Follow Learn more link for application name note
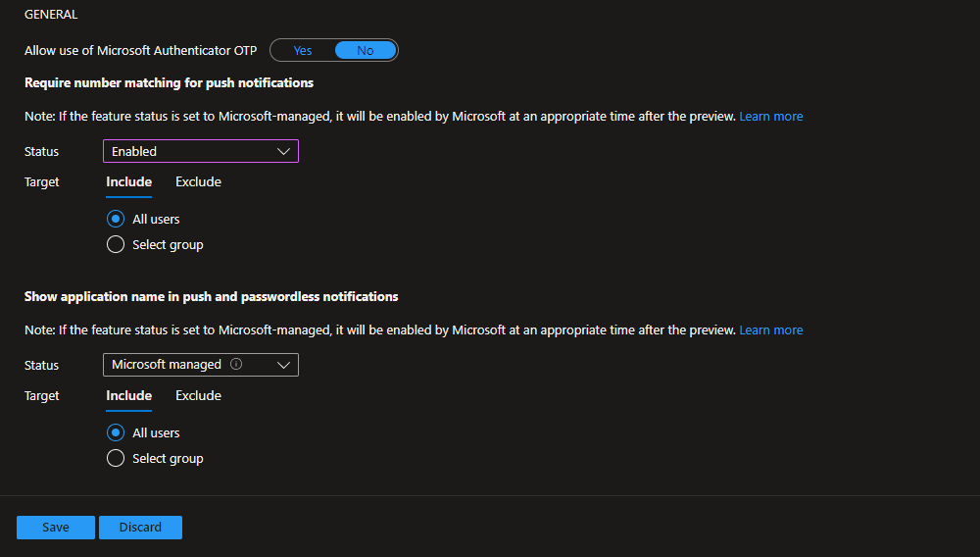The image size is (980, 557). (x=770, y=329)
